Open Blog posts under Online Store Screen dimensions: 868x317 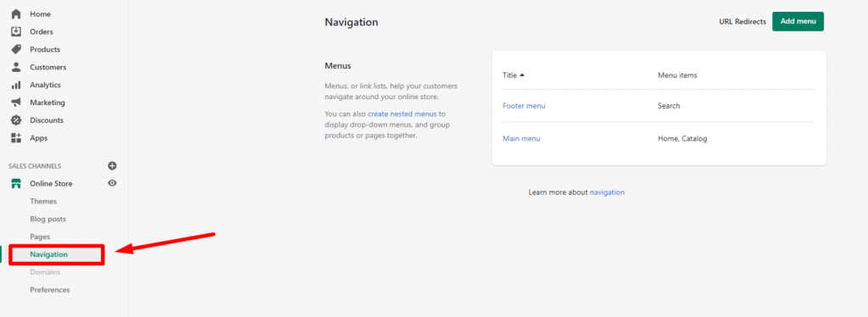tap(47, 219)
